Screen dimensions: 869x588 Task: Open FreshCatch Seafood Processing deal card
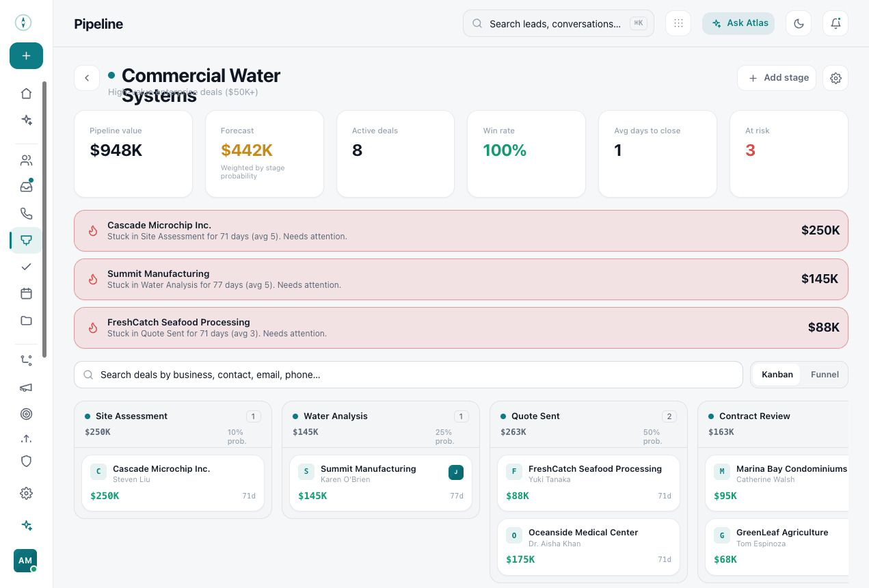589,483
